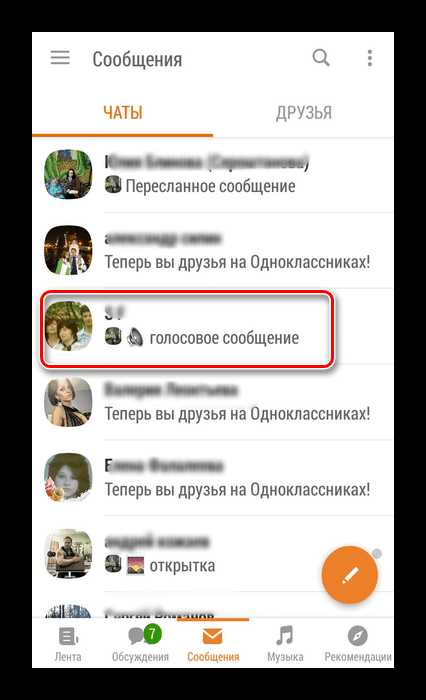Tap the postcard thumbnail beside открытка
Screen dimensions: 426x700
136,566
